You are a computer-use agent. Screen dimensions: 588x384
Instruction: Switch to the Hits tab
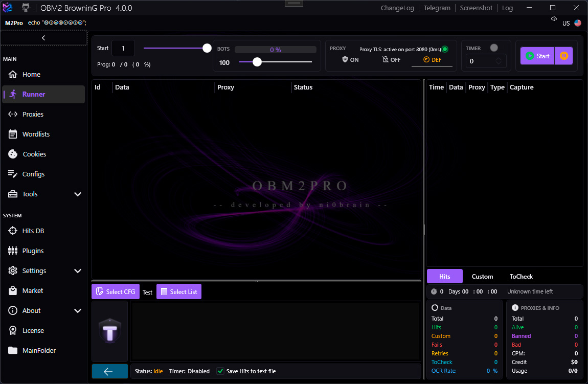point(445,277)
